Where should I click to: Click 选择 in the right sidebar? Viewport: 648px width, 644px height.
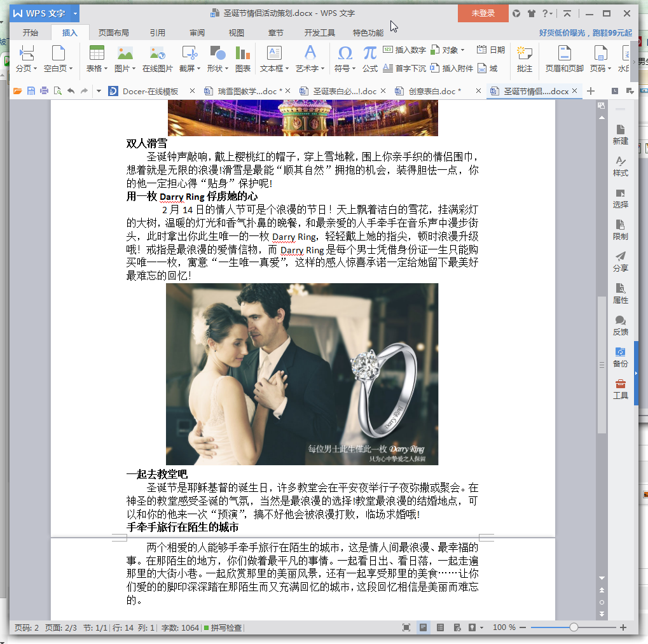(620, 199)
